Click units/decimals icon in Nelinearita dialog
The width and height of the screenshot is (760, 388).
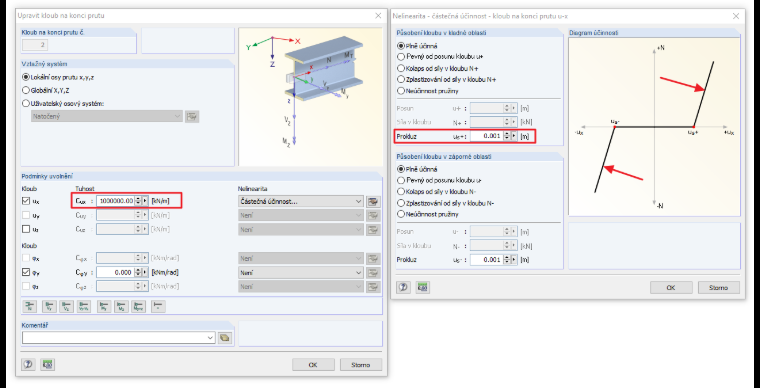[x=422, y=287]
